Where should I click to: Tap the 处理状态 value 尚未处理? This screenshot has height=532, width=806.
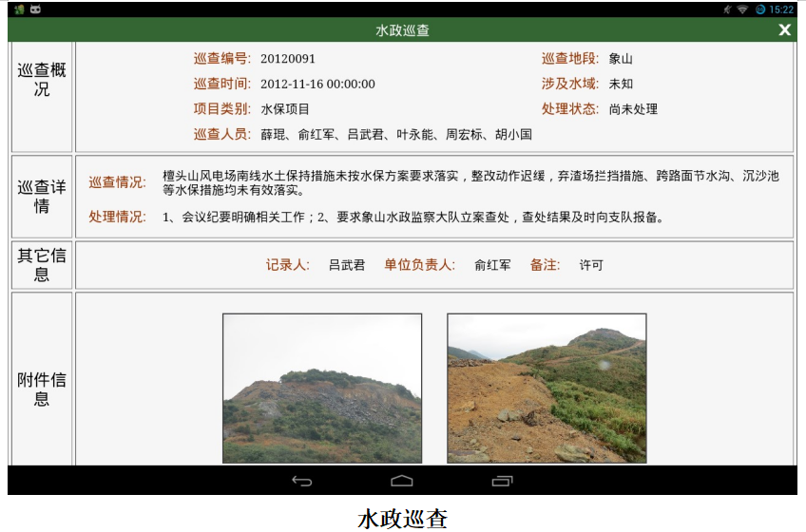coord(633,109)
